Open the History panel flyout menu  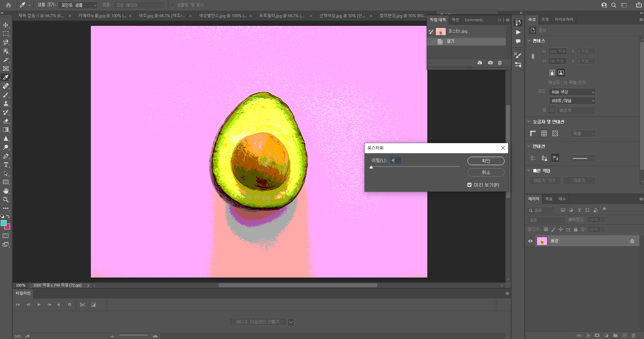click(x=508, y=20)
